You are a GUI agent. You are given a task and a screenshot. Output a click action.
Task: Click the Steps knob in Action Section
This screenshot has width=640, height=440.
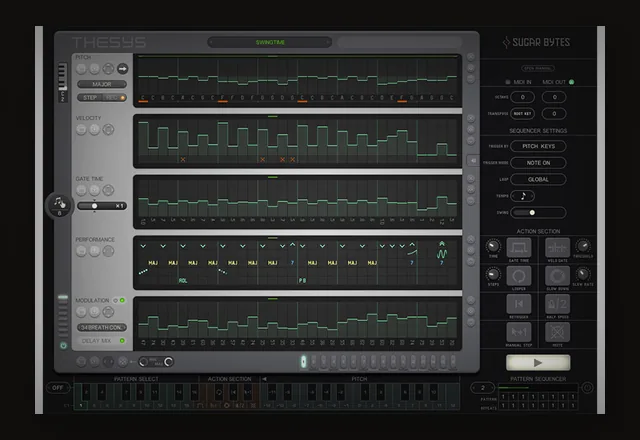[x=493, y=274]
